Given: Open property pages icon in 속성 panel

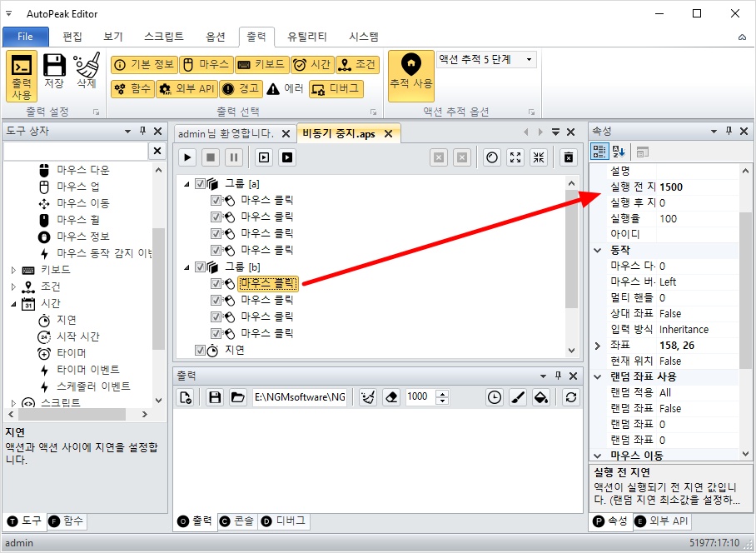Looking at the screenshot, I should pyautogui.click(x=642, y=152).
